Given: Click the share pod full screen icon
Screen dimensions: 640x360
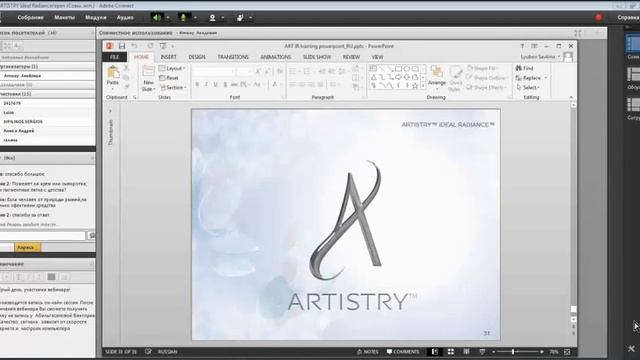Looking at the screenshot, I should coord(578,33).
